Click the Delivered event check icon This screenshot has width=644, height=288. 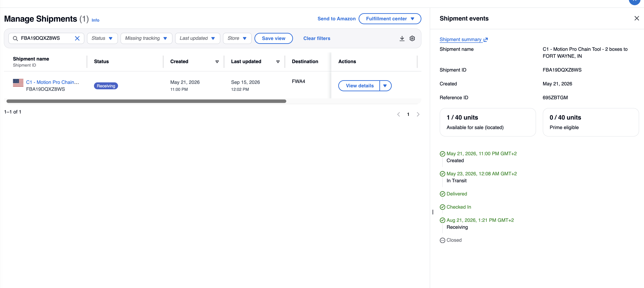pyautogui.click(x=442, y=194)
